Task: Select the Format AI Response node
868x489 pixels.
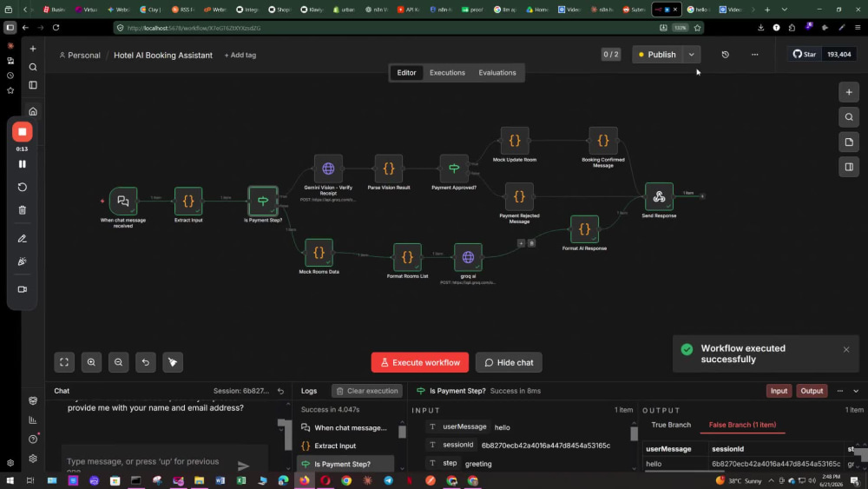Action: [584, 229]
